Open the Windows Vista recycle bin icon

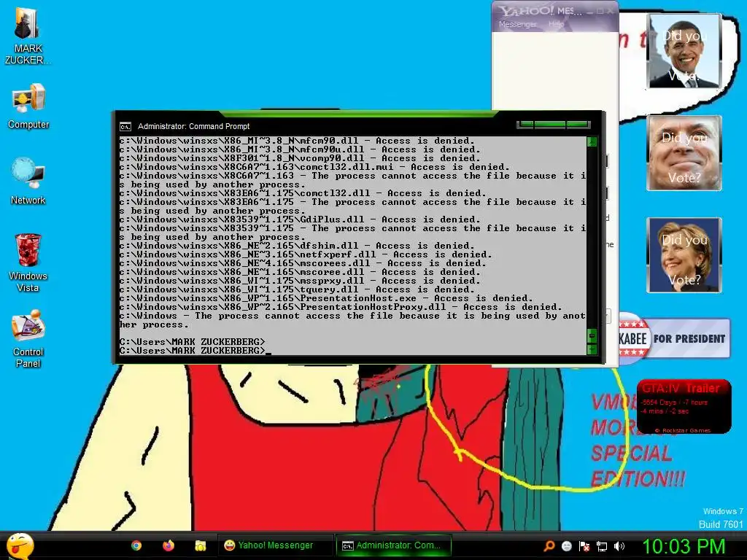28,262
